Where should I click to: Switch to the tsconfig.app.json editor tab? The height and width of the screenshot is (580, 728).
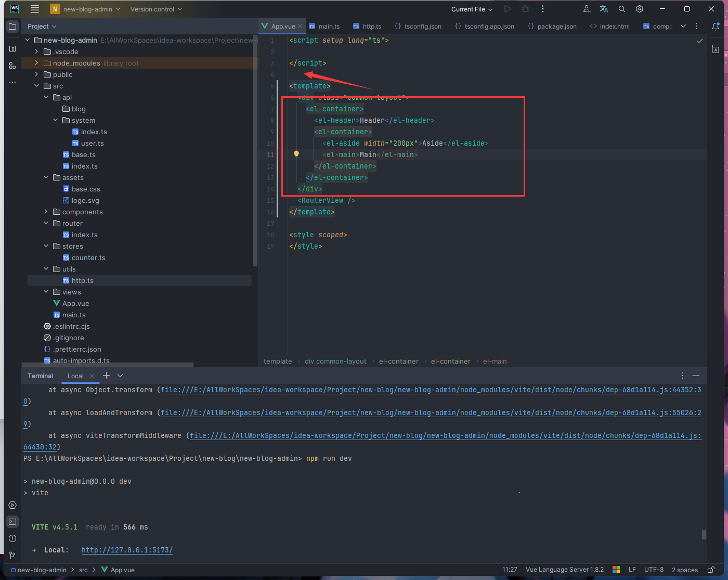(485, 26)
